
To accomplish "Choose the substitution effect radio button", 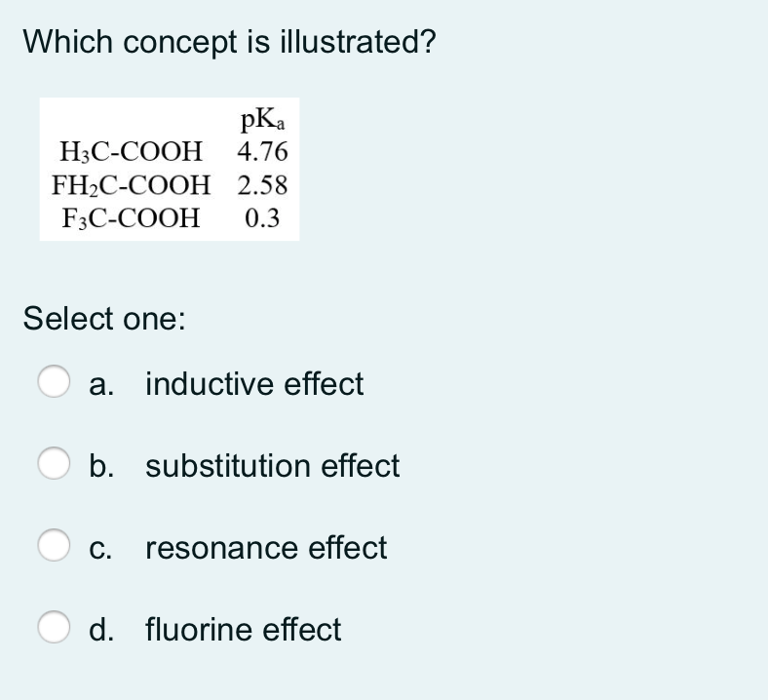I will click(x=54, y=463).
